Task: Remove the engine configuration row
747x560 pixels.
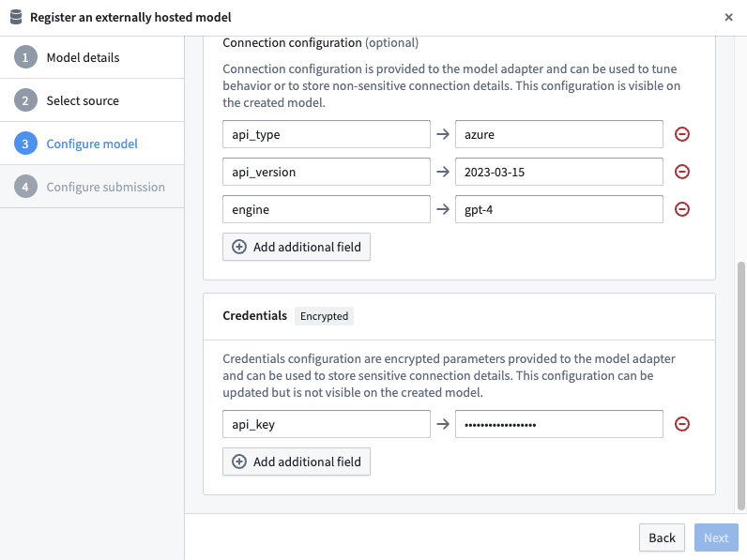Action: tap(681, 209)
